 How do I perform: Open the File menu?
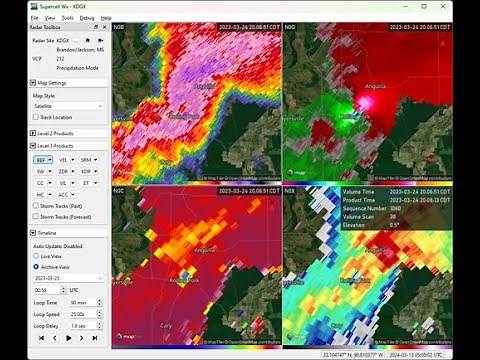(34, 18)
